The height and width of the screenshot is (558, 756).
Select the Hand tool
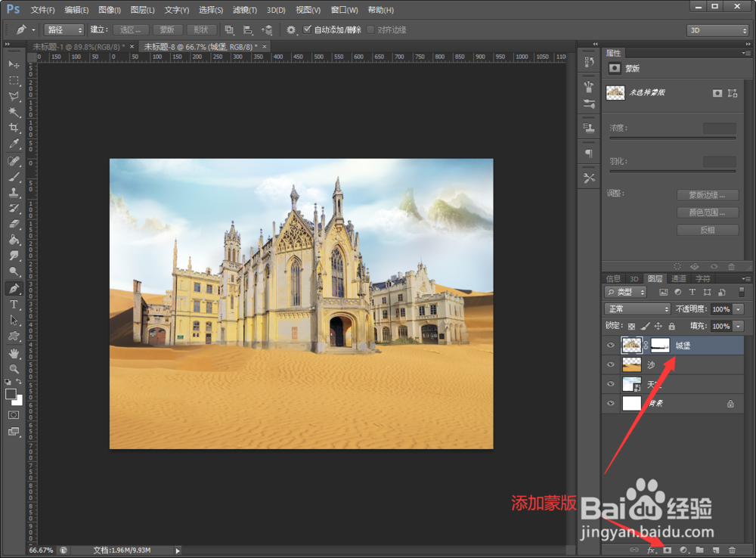click(x=14, y=354)
